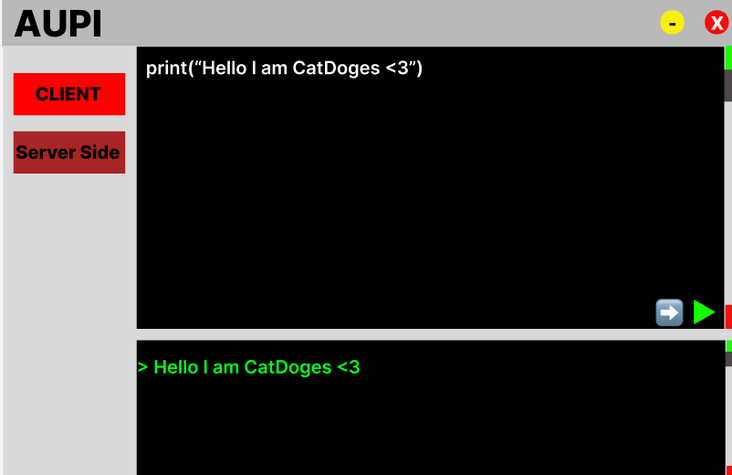The image size is (732, 475).
Task: Click the blue right-arrow icon
Action: click(x=669, y=312)
